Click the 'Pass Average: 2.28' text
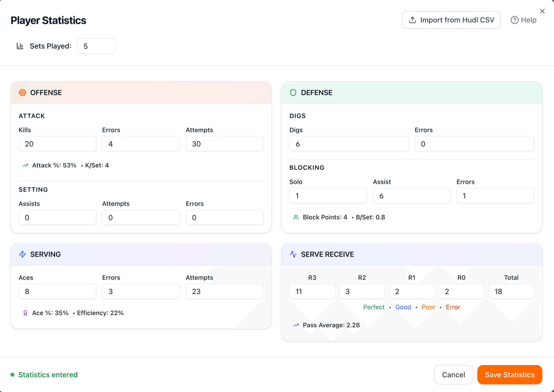 point(331,325)
